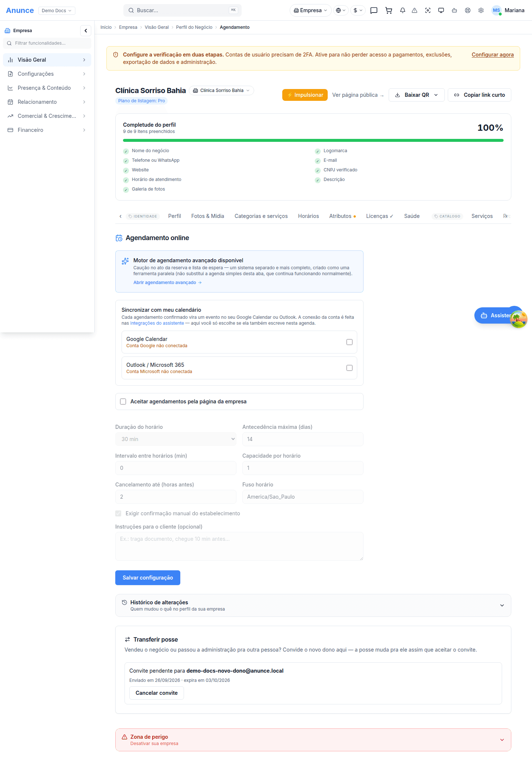Check Aceitar agendamentos pela página da empresa
This screenshot has width=532, height=772.
pos(123,402)
